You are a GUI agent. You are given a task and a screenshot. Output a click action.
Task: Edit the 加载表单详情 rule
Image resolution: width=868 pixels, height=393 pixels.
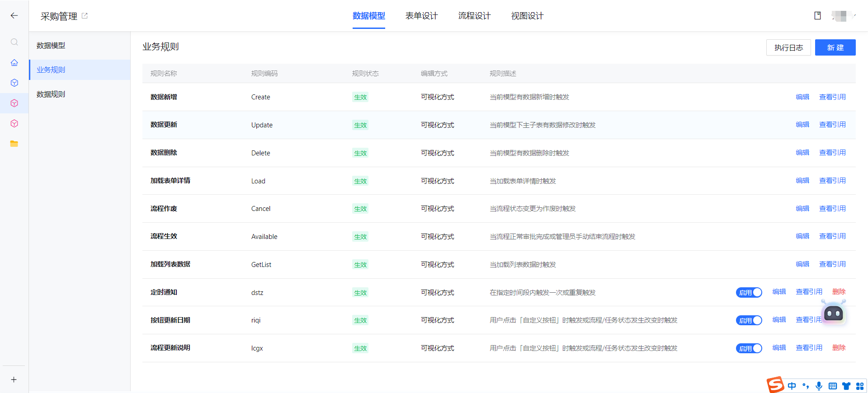(x=802, y=180)
